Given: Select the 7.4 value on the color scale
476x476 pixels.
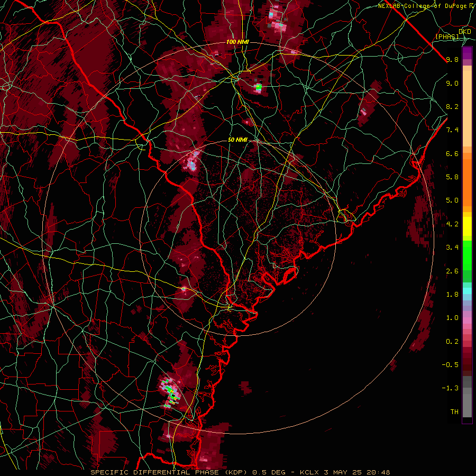Looking at the screenshot, I should click(x=452, y=130).
